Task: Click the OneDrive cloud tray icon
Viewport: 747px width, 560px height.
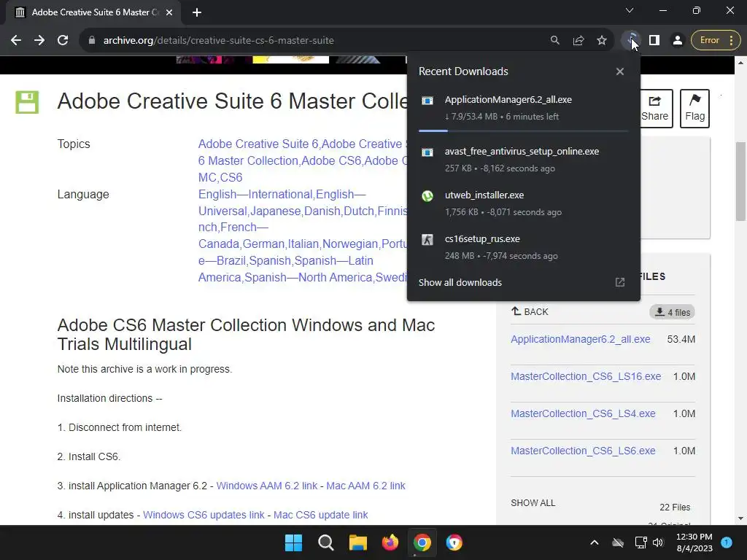Action: click(618, 542)
